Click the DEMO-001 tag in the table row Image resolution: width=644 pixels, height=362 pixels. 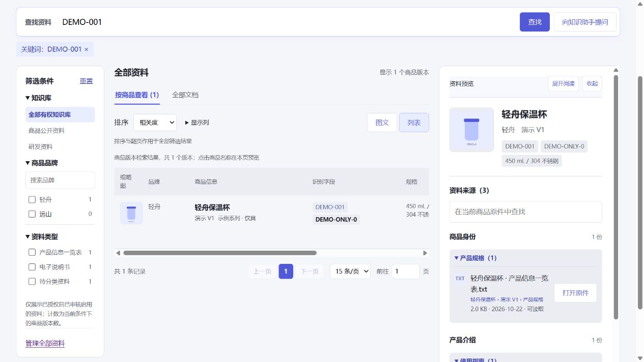point(330,207)
